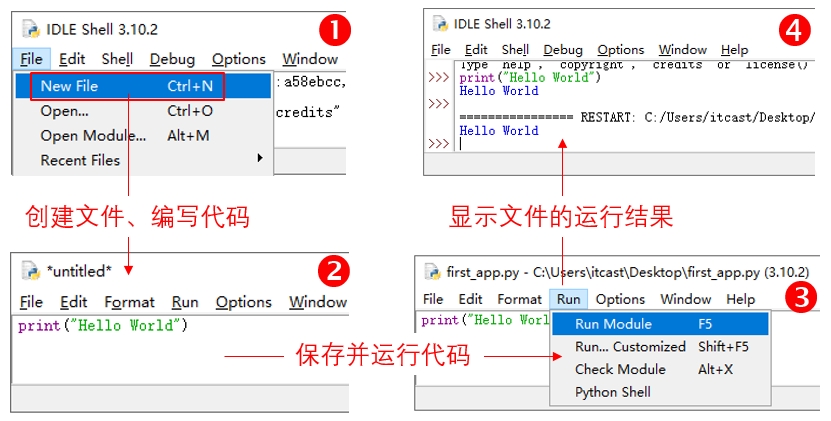
Task: Open the Debug menu in IDLE Shell window 1
Action: pos(172,59)
